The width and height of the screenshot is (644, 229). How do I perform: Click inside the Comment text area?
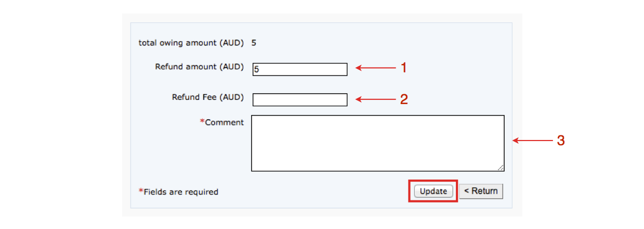[x=377, y=143]
